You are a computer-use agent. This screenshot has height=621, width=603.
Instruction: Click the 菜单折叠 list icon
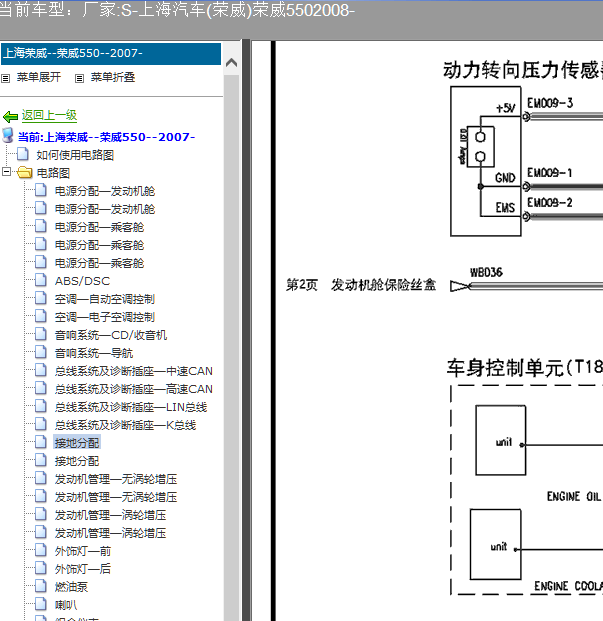(79, 78)
